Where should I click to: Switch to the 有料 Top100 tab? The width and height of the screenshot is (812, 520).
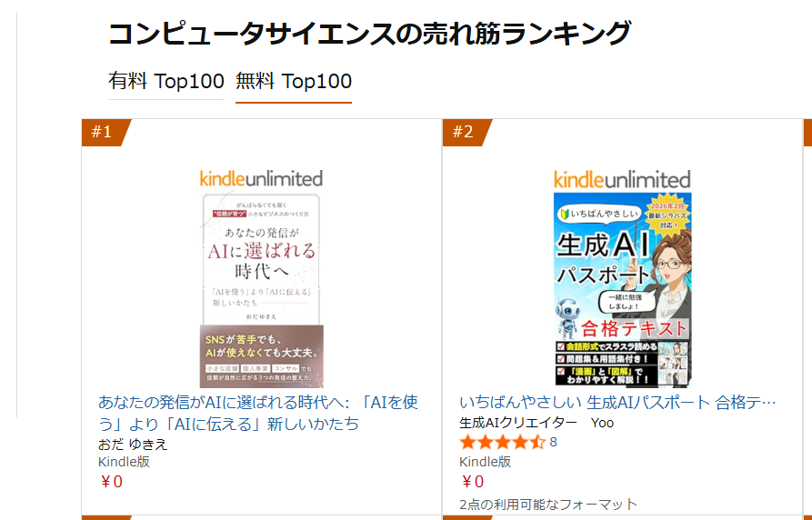click(165, 81)
